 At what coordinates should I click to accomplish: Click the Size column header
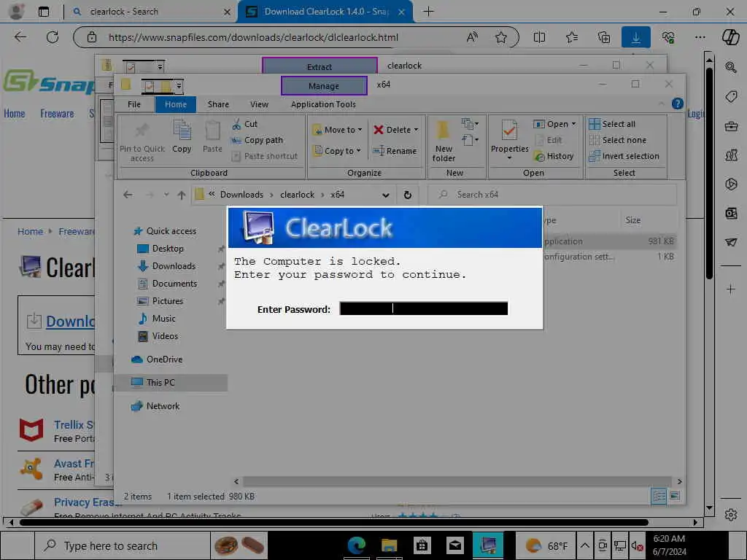click(x=632, y=220)
